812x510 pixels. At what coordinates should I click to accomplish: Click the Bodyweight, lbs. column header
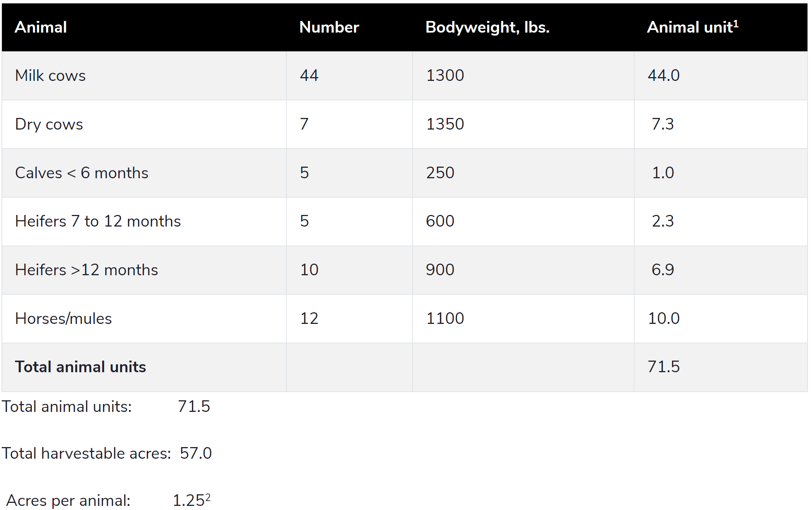click(487, 27)
